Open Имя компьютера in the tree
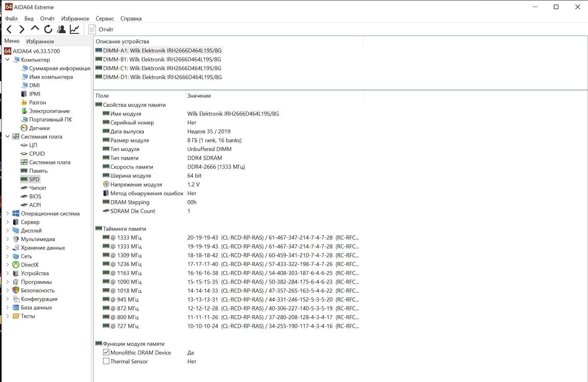Image resolution: width=588 pixels, height=382 pixels. (47, 77)
